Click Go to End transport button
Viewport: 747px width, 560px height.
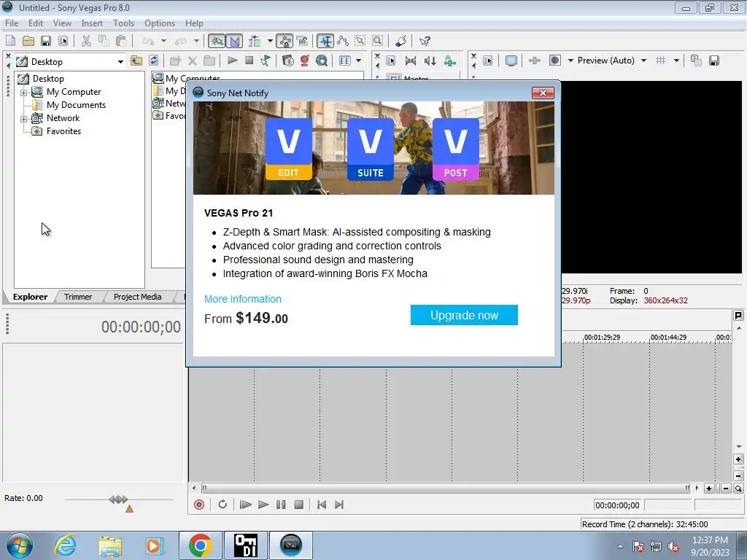tap(339, 505)
